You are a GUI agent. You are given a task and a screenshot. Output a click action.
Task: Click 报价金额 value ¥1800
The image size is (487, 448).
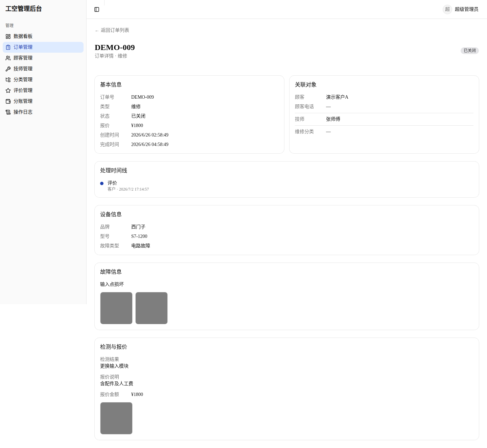pos(137,395)
